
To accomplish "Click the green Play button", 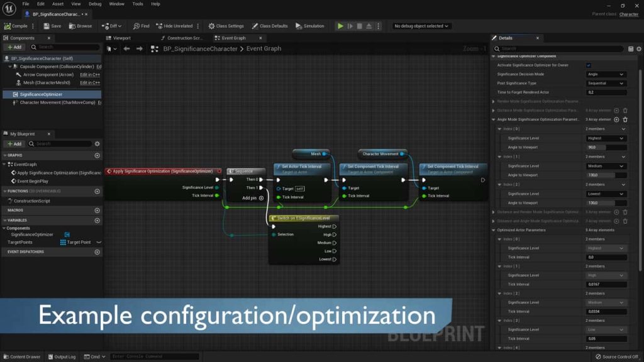I will 340,26.
